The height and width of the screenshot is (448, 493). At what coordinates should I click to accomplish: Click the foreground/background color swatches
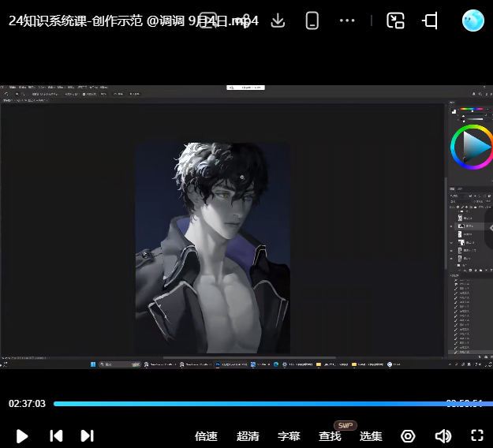(454, 111)
